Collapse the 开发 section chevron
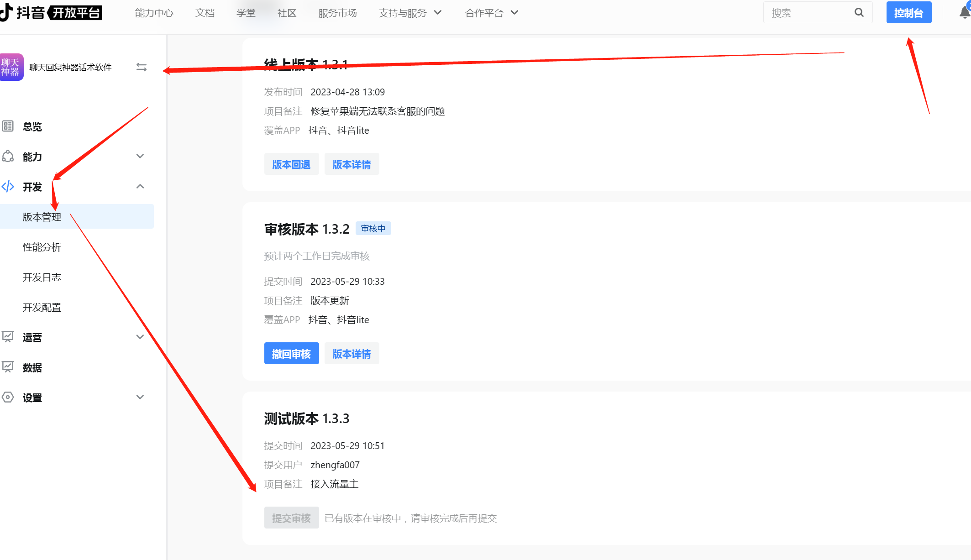This screenshot has width=971, height=560. 140,186
